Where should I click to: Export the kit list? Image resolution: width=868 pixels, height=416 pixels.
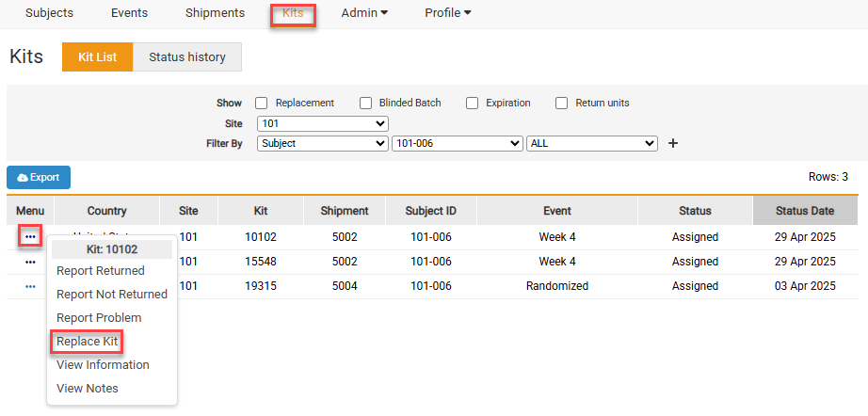[39, 177]
